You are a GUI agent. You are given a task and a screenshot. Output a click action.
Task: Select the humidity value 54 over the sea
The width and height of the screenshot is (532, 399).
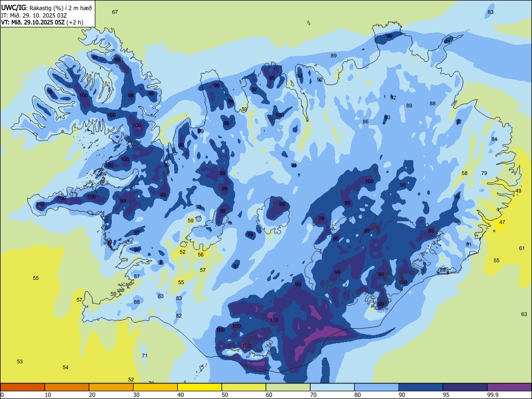tap(65, 367)
